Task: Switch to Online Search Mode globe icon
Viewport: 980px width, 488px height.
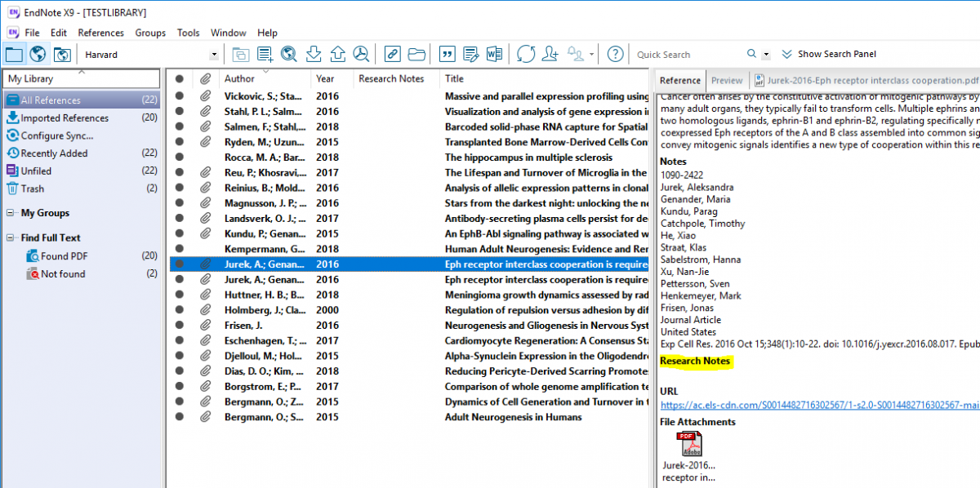Action: tap(38, 53)
